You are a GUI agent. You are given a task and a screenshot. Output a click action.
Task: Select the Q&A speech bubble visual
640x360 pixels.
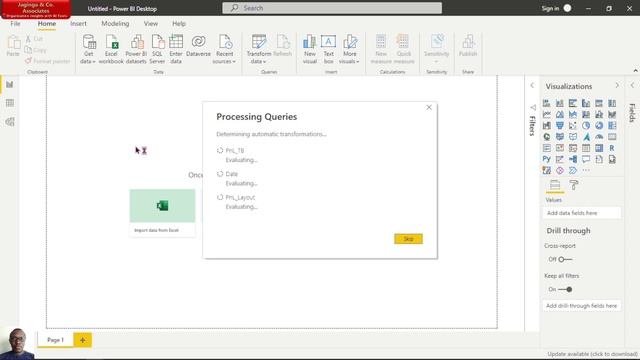point(586,159)
